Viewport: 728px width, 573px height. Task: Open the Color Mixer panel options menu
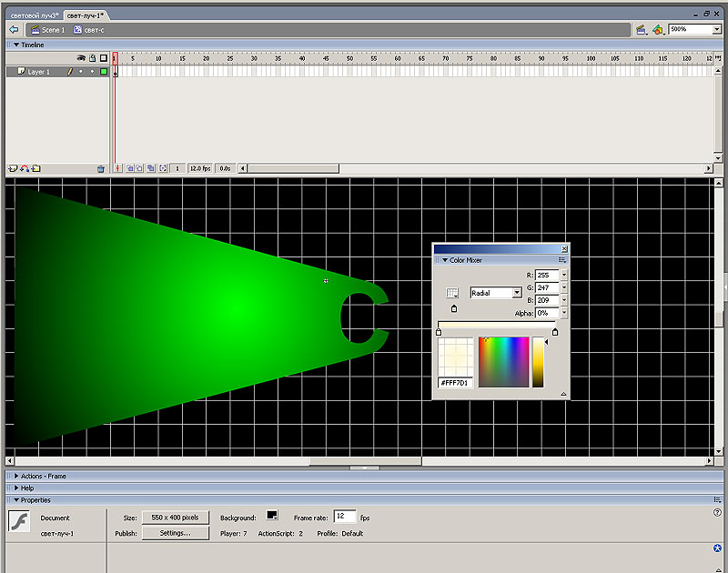tap(562, 260)
